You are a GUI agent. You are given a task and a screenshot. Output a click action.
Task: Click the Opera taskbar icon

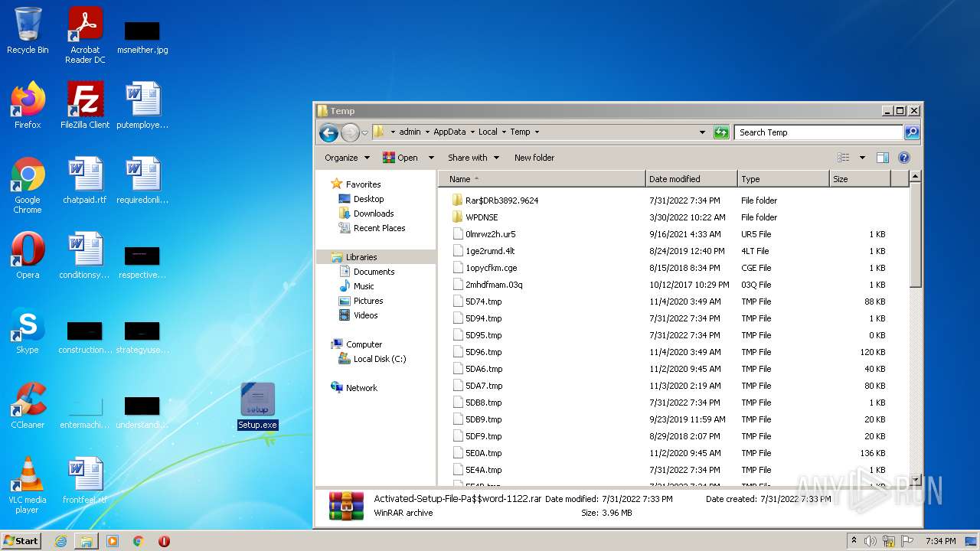click(164, 541)
